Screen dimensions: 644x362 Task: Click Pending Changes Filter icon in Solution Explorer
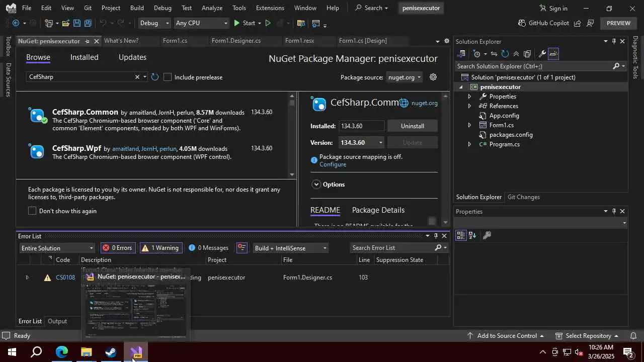pyautogui.click(x=476, y=54)
